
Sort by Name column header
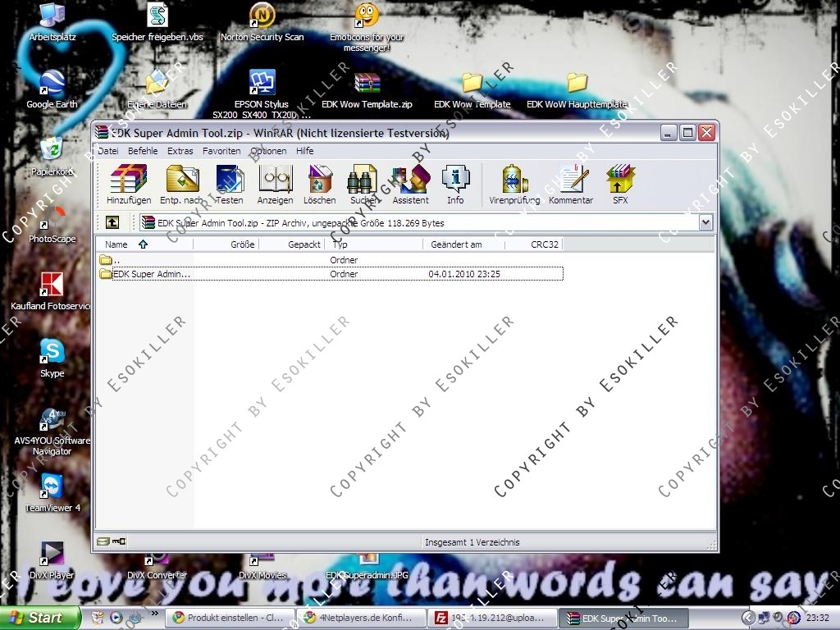pos(144,244)
